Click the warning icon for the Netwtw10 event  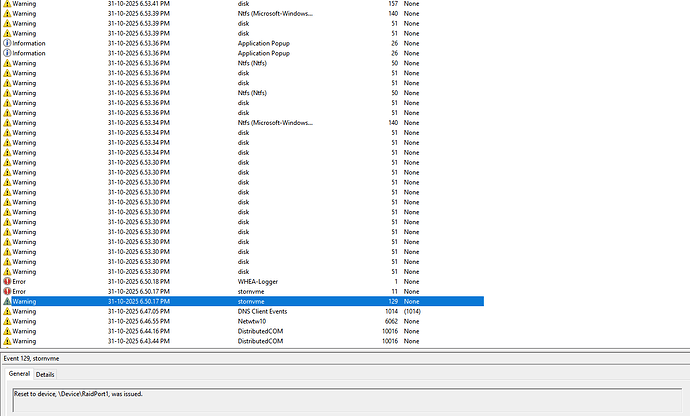click(x=7, y=321)
